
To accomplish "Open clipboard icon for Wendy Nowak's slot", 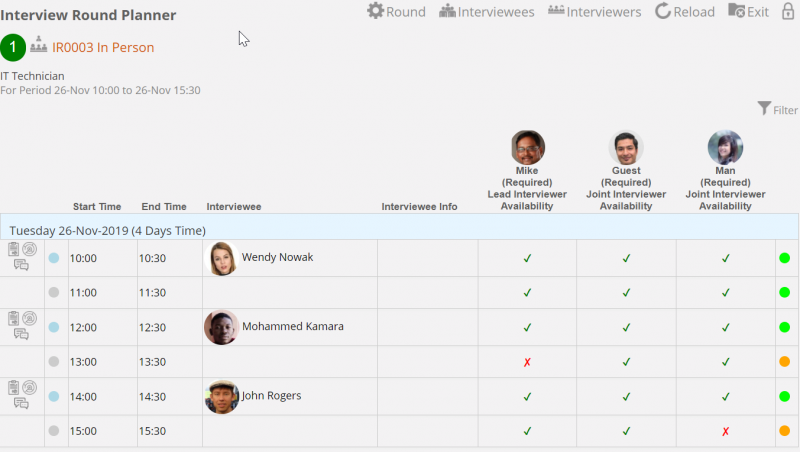I will pos(14,249).
